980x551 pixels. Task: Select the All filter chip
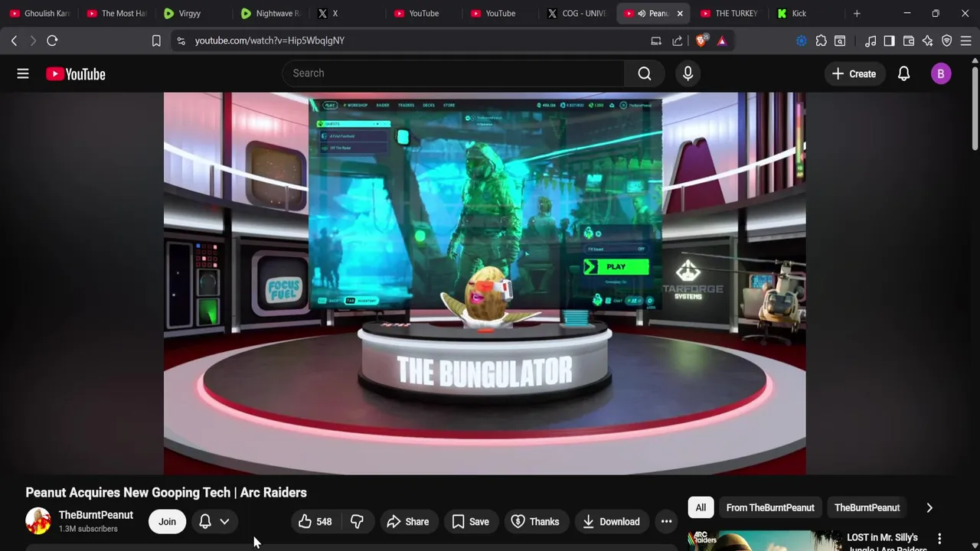tap(701, 507)
